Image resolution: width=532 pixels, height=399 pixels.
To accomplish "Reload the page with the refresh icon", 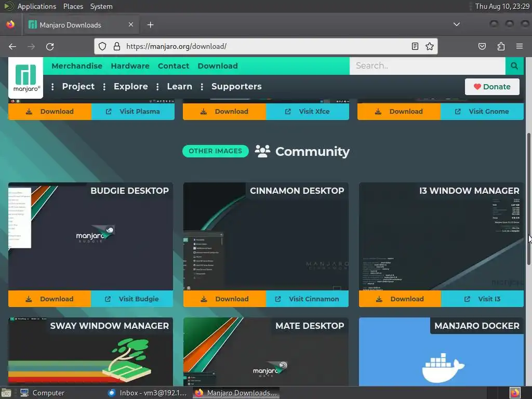I will pyautogui.click(x=50, y=46).
